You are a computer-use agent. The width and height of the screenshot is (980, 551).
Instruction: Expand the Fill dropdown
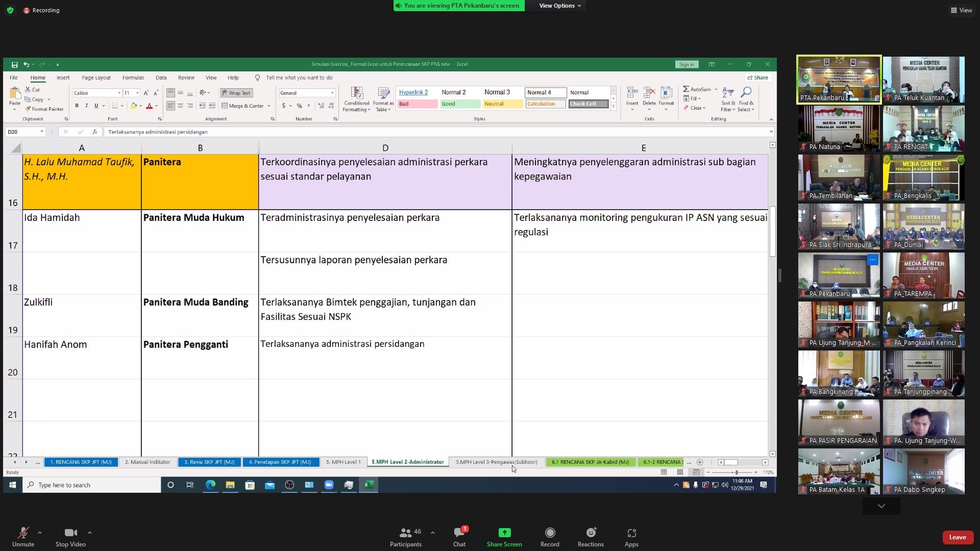pos(699,99)
